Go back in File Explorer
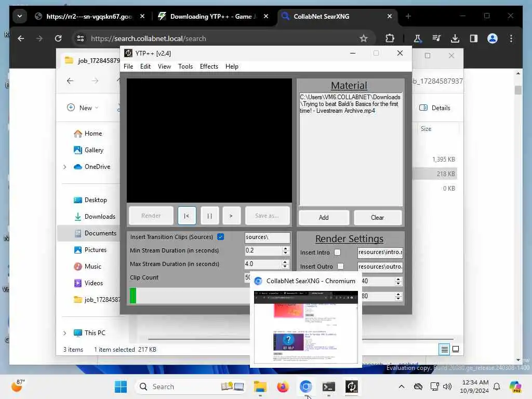The height and width of the screenshot is (399, 532). coord(70,81)
